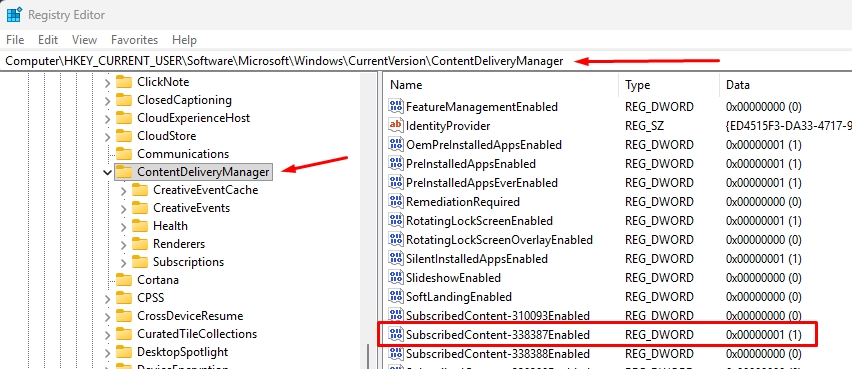Click the Registry Editor app icon in title bar
This screenshot has height=369, width=852.
click(14, 15)
